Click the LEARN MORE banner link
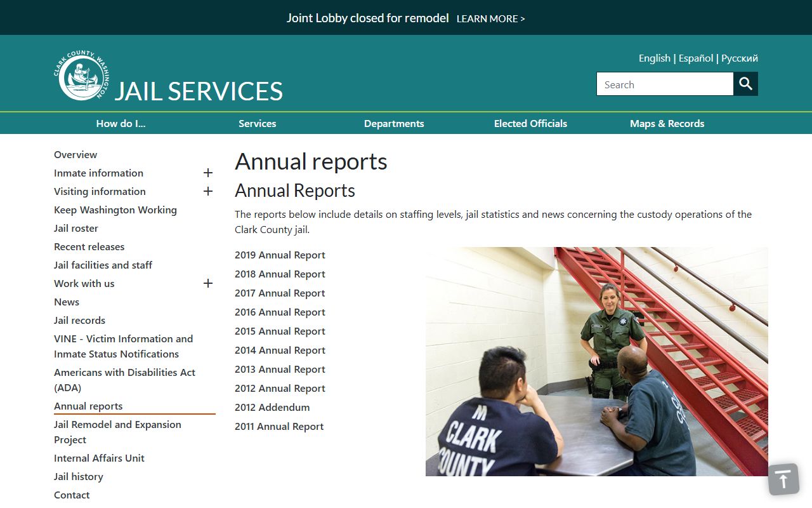Image resolution: width=812 pixels, height=508 pixels. (490, 18)
